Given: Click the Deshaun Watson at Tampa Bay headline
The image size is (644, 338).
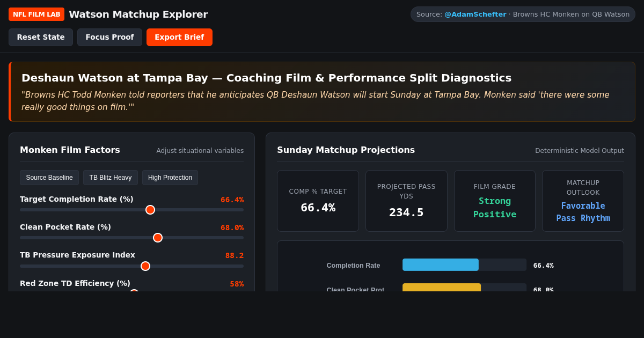Looking at the screenshot, I should click(x=266, y=78).
